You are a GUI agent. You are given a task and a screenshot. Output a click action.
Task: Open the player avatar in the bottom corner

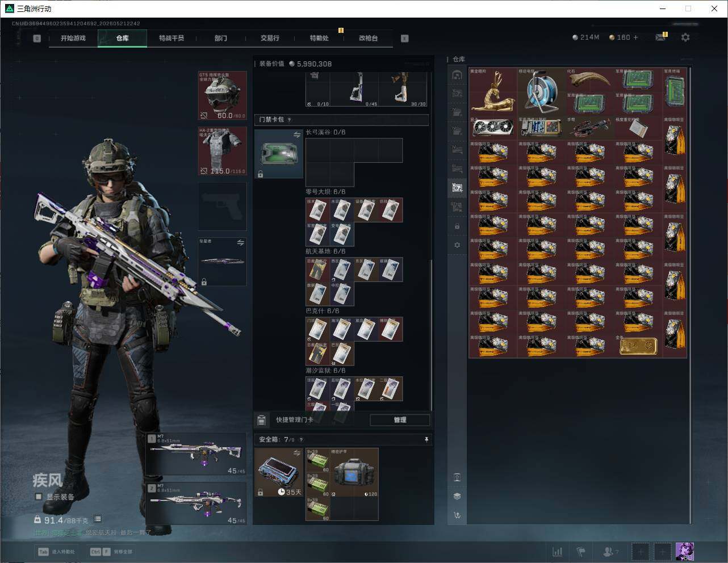(684, 552)
